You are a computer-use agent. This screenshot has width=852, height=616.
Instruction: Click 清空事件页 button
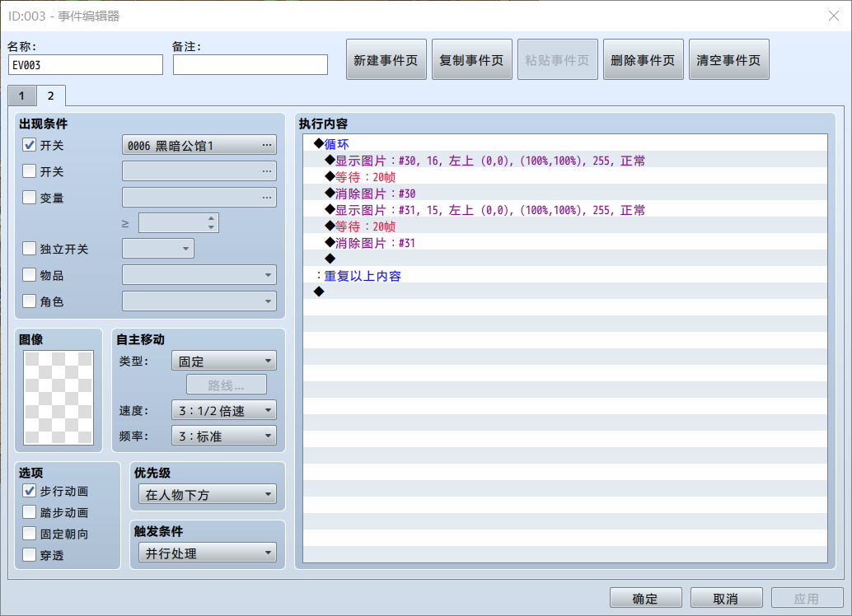point(728,60)
